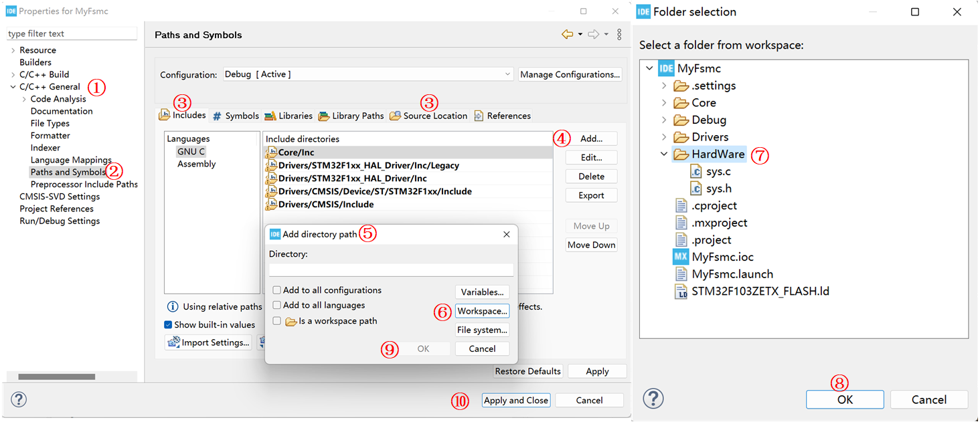Screen dimensions: 980x422
Task: Enable Add to all configurations checkbox
Action: (x=276, y=290)
